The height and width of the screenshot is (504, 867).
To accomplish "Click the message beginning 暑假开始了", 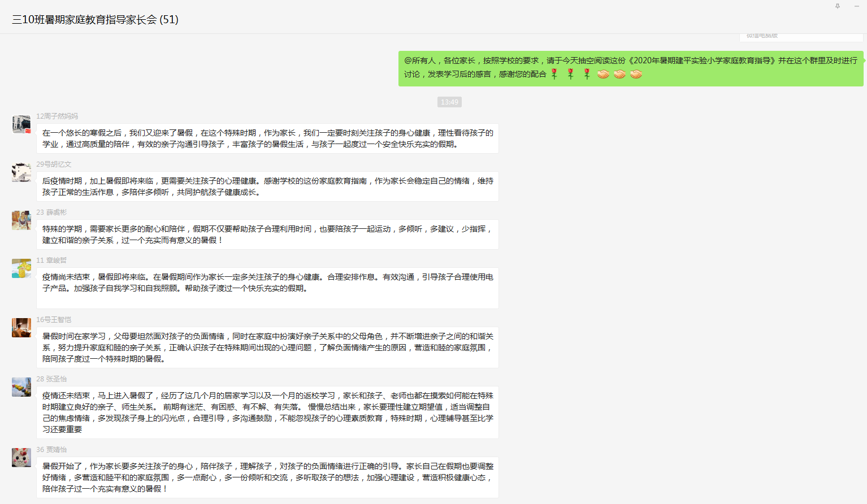I will pyautogui.click(x=267, y=477).
